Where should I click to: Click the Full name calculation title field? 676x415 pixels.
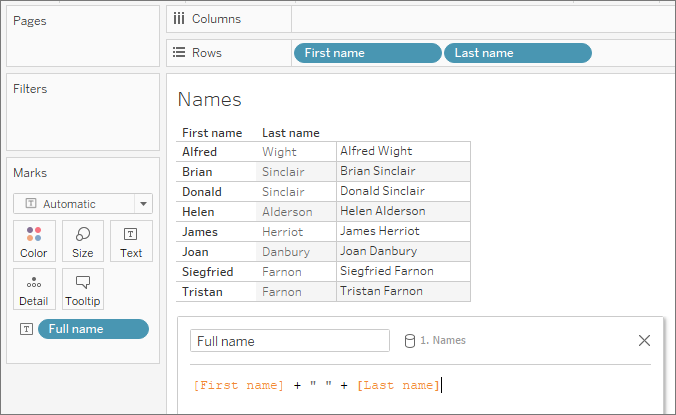point(290,341)
